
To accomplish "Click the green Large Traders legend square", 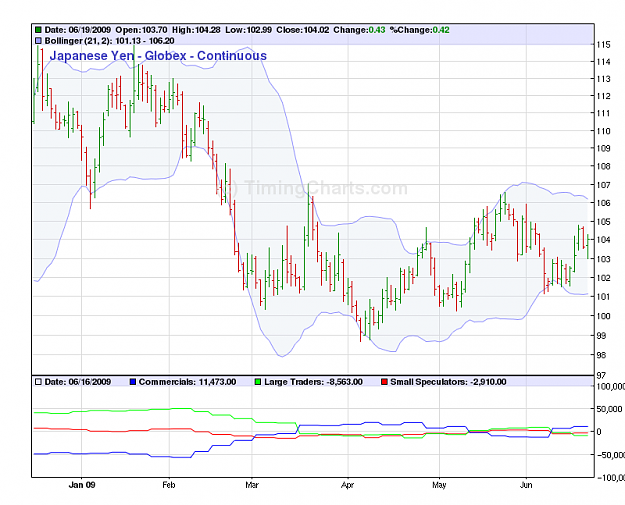I will click(258, 382).
